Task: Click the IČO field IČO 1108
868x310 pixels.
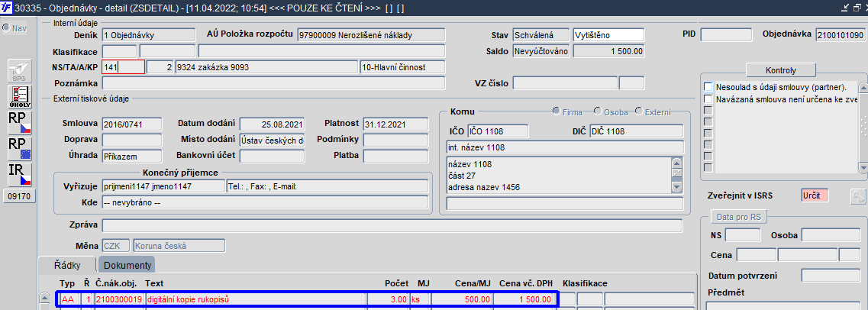Action: click(x=498, y=131)
